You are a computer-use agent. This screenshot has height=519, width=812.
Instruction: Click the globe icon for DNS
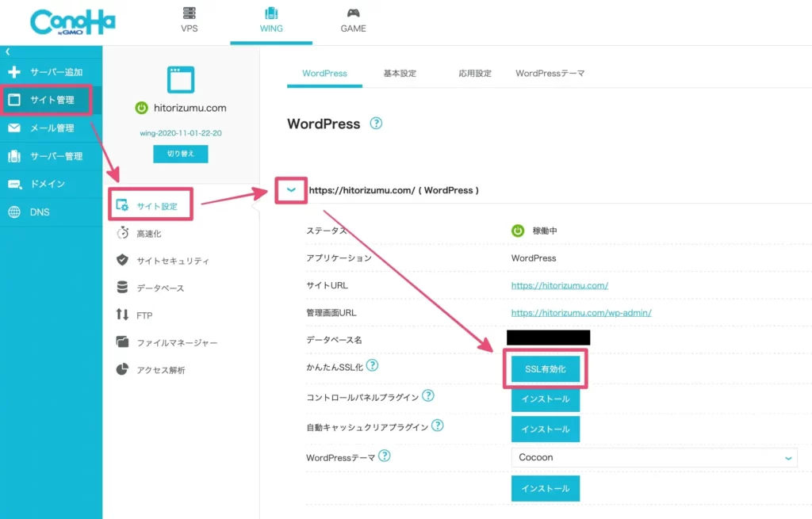[14, 212]
